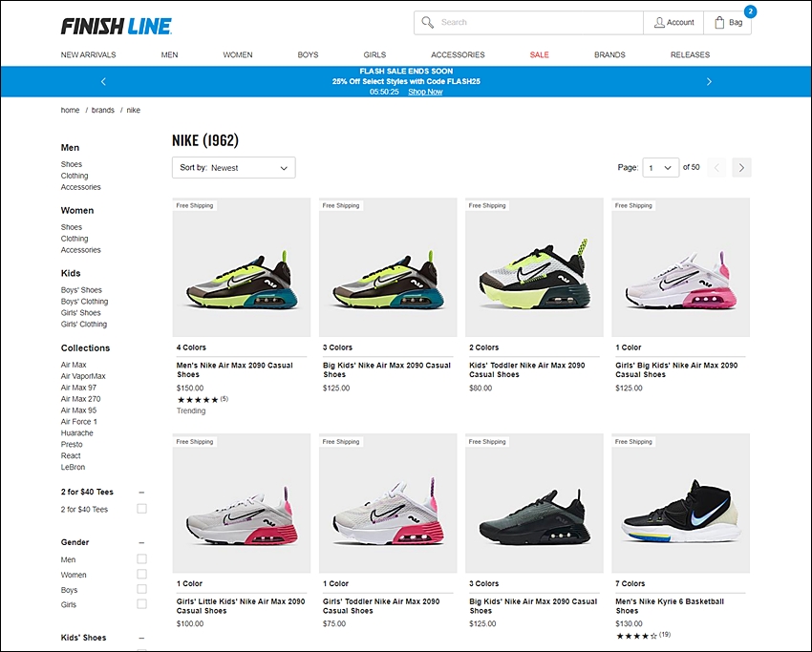
Task: Click the Finish Line logo
Action: [x=117, y=26]
